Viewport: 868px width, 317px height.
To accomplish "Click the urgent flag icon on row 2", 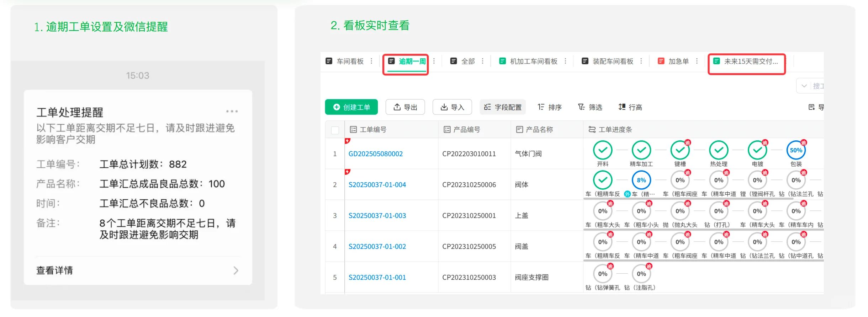I will (348, 172).
